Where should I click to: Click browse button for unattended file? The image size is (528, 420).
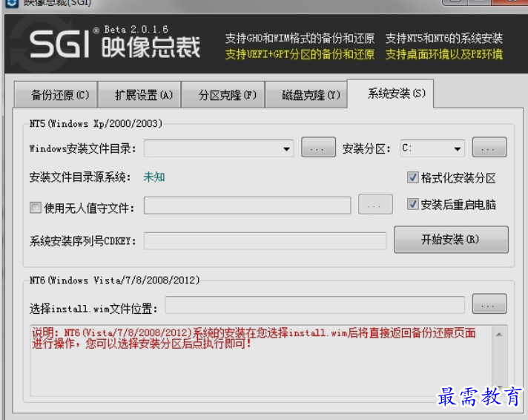click(x=375, y=204)
